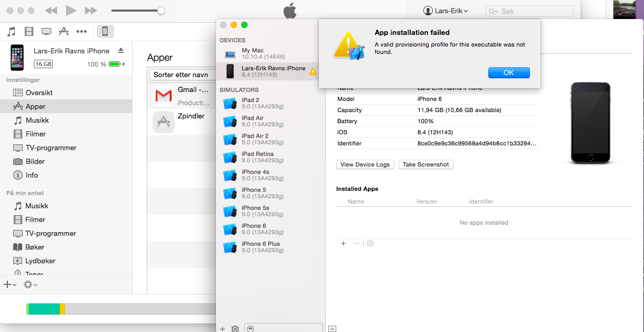Select the iPhone 5s simulator
Image resolution: width=644 pixels, height=332 pixels.
[271, 211]
